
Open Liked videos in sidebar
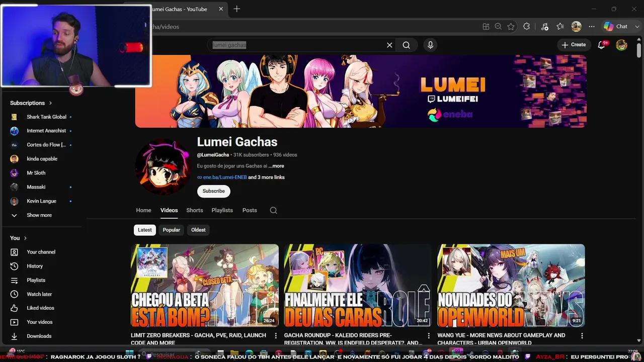tap(41, 308)
